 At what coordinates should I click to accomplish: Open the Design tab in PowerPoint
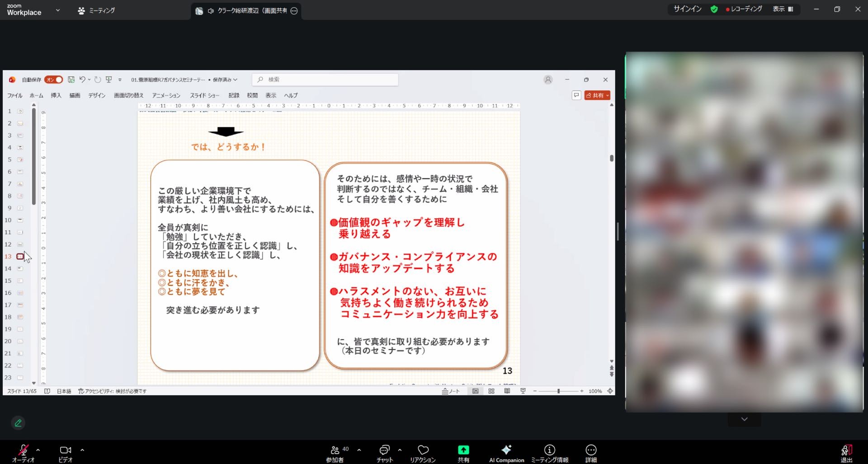97,95
